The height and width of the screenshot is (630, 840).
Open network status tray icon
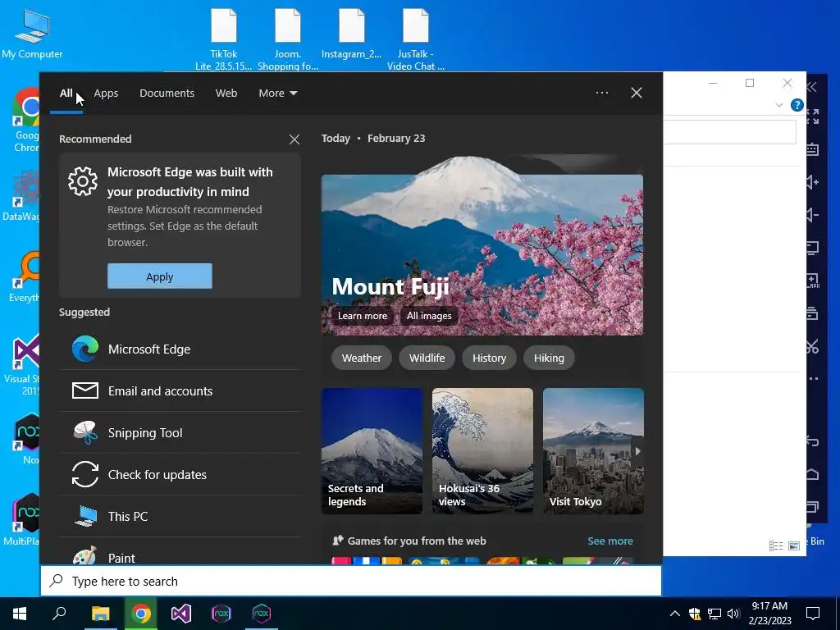tap(714, 614)
